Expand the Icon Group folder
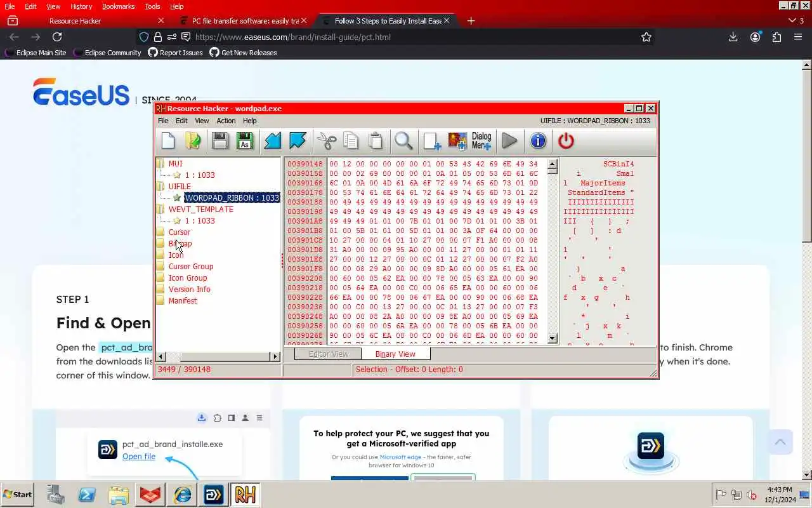Viewport: 812px width, 508px height. click(x=160, y=278)
